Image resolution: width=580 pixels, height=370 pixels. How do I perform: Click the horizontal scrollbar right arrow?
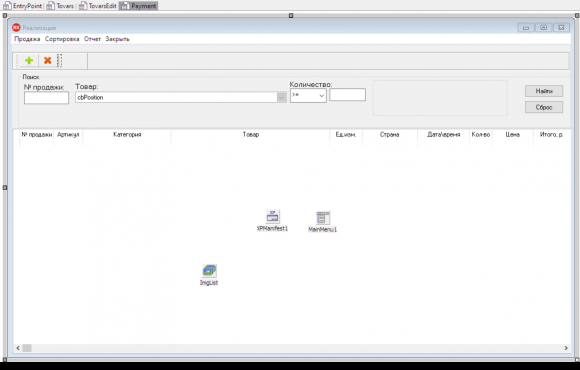pyautogui.click(x=566, y=348)
